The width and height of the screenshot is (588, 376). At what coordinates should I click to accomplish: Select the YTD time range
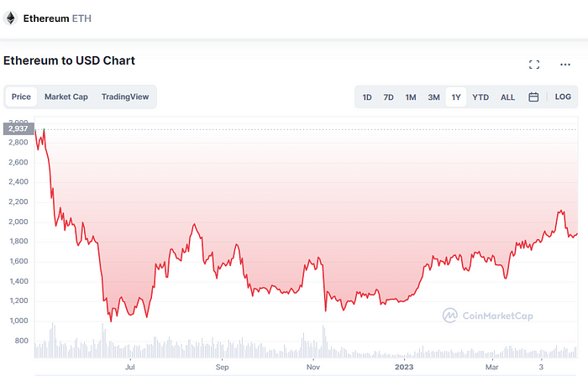coord(480,97)
